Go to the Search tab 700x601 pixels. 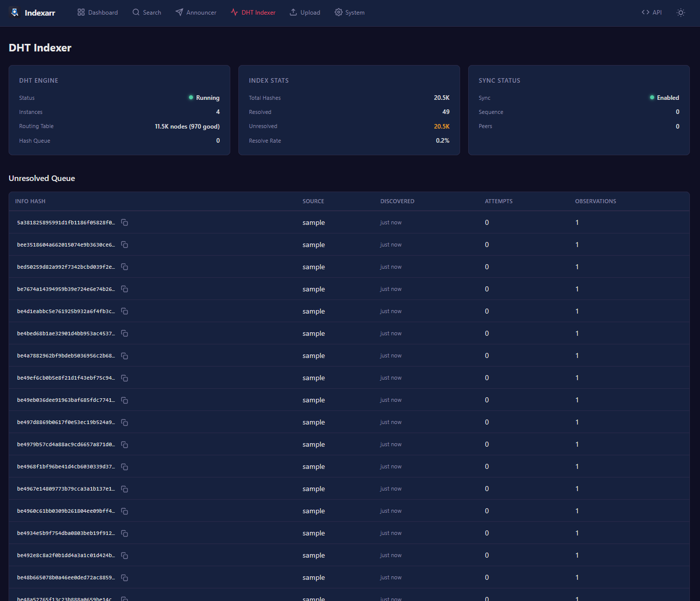(147, 13)
